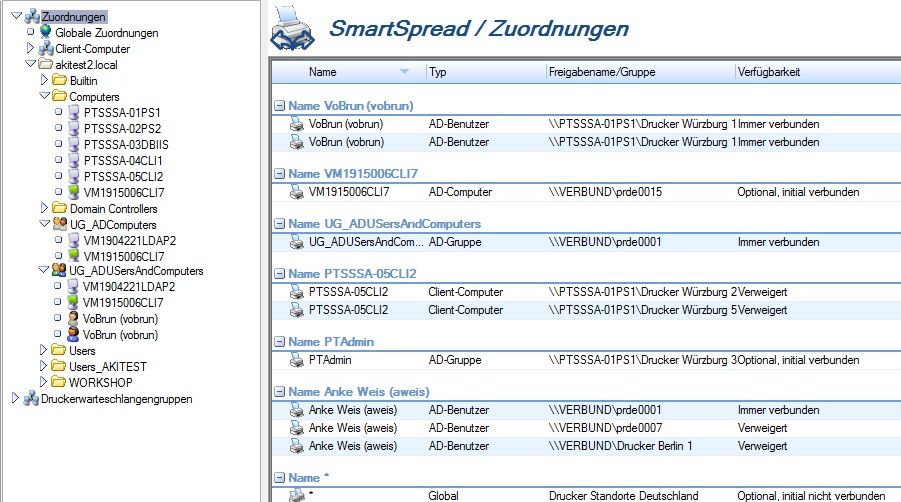Click the Zuordnungen root network icon

[x=32, y=17]
